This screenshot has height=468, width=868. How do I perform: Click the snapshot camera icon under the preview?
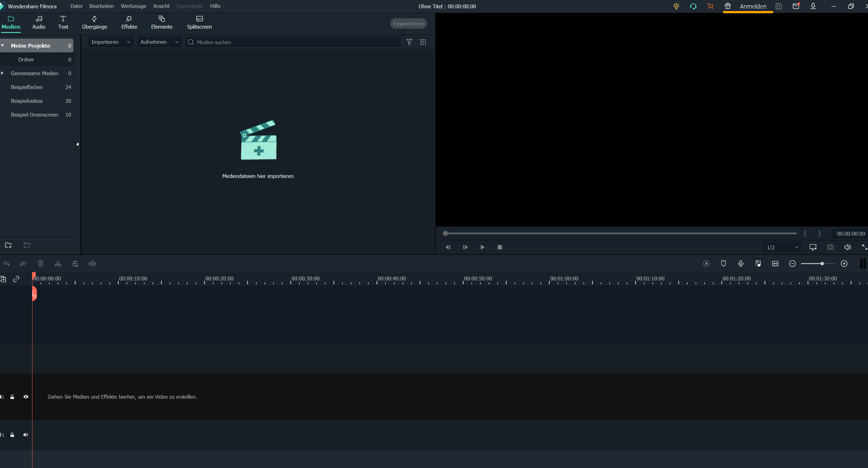click(830, 247)
